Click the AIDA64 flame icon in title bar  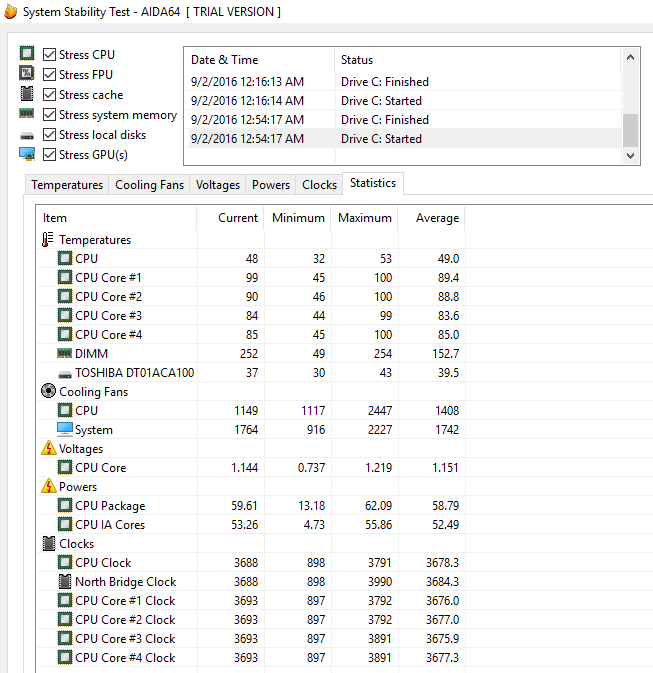pos(10,12)
